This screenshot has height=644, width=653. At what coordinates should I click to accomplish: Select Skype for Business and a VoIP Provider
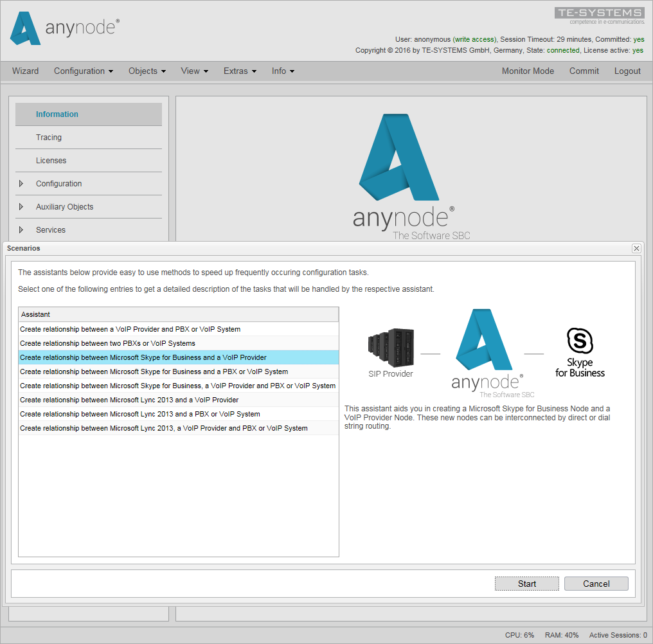(179, 357)
